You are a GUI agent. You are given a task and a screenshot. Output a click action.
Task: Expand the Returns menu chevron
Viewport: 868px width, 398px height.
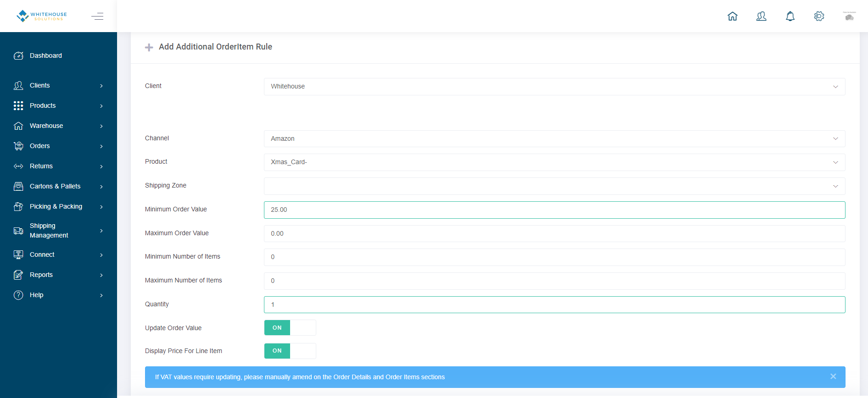tap(101, 166)
